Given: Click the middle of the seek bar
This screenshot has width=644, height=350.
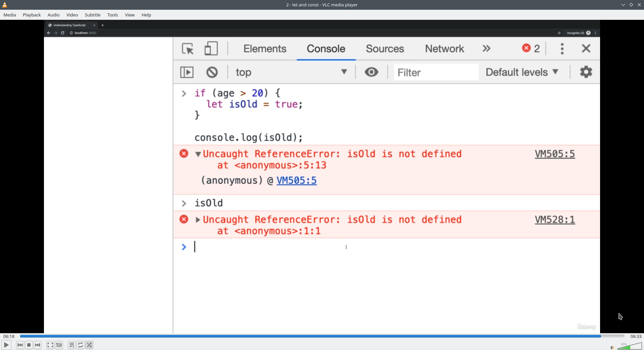Looking at the screenshot, I should coord(322,336).
